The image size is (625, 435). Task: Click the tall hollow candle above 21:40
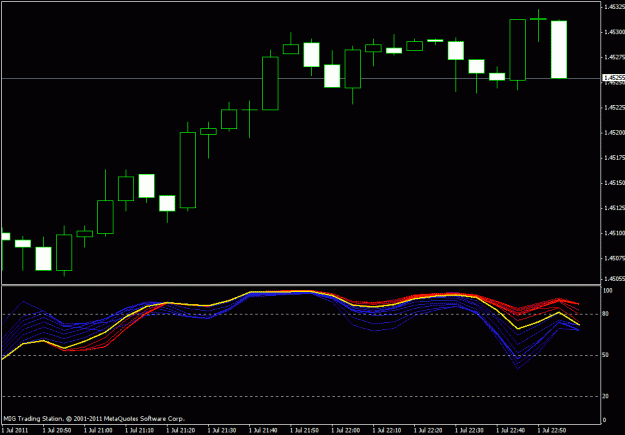pyautogui.click(x=270, y=83)
